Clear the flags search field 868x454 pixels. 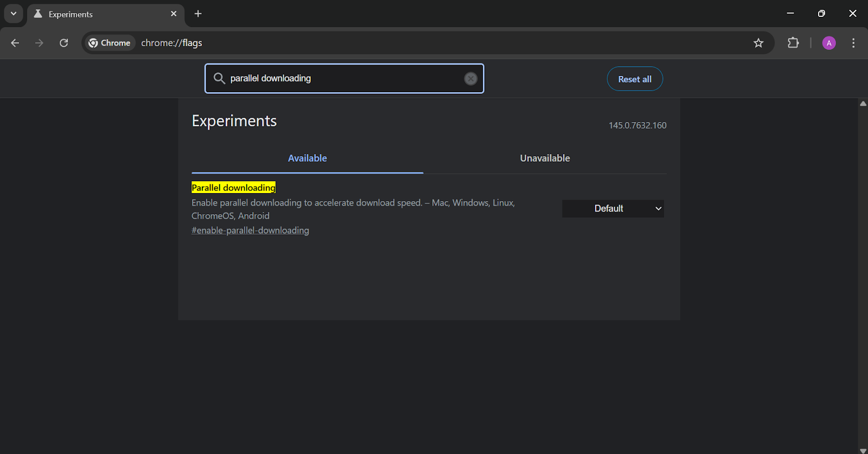click(471, 79)
